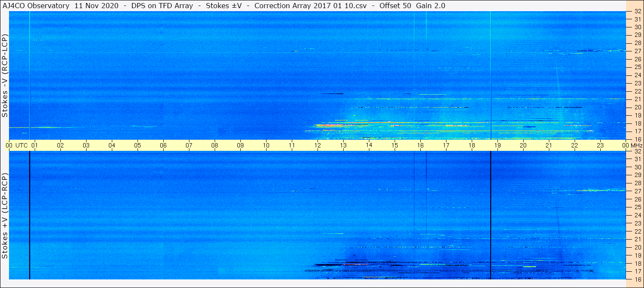This screenshot has height=288, width=644.
Task: Click the 05 hour tick label
Action: coord(138,145)
